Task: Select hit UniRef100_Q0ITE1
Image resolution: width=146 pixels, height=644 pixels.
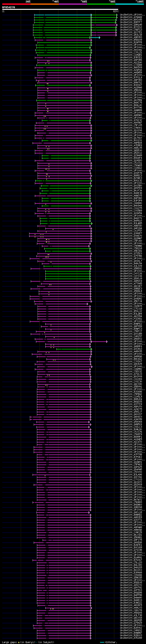Action: [x=131, y=32]
